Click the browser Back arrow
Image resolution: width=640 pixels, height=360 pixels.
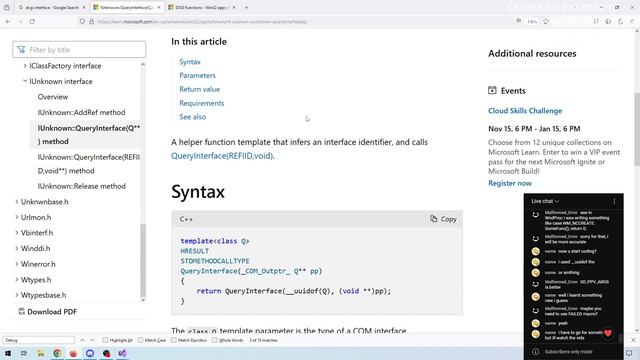[9, 21]
